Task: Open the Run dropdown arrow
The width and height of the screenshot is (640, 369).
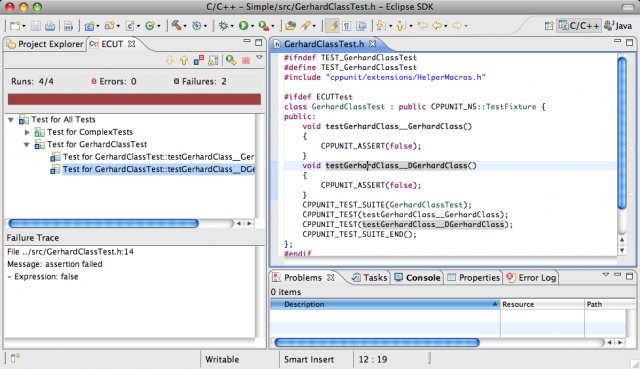Action: [x=252, y=26]
